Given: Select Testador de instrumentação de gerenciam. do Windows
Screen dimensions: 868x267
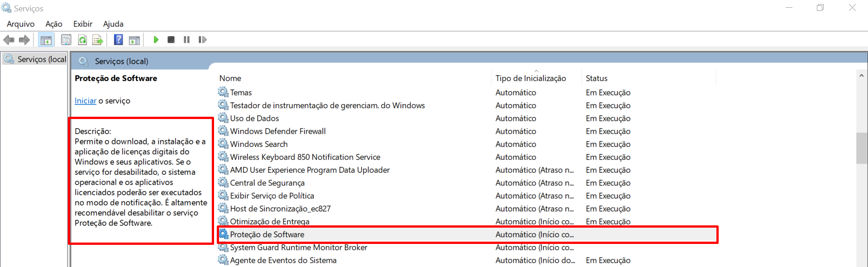Looking at the screenshot, I should (467, 105).
